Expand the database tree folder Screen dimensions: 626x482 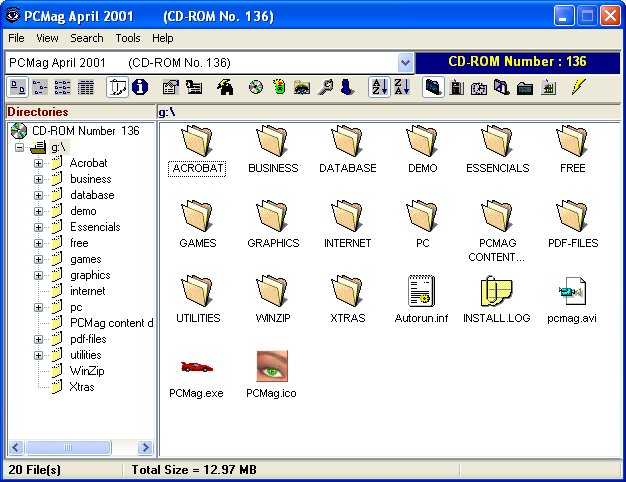point(38,195)
